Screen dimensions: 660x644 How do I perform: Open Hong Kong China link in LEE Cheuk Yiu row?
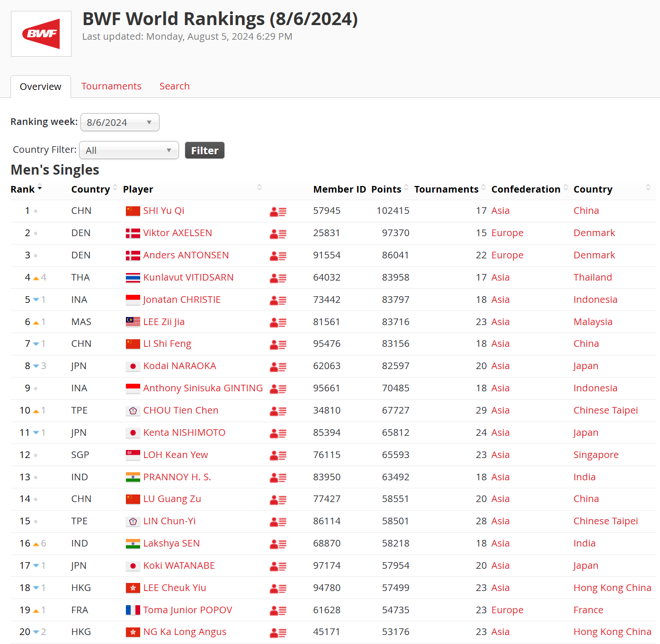(612, 588)
